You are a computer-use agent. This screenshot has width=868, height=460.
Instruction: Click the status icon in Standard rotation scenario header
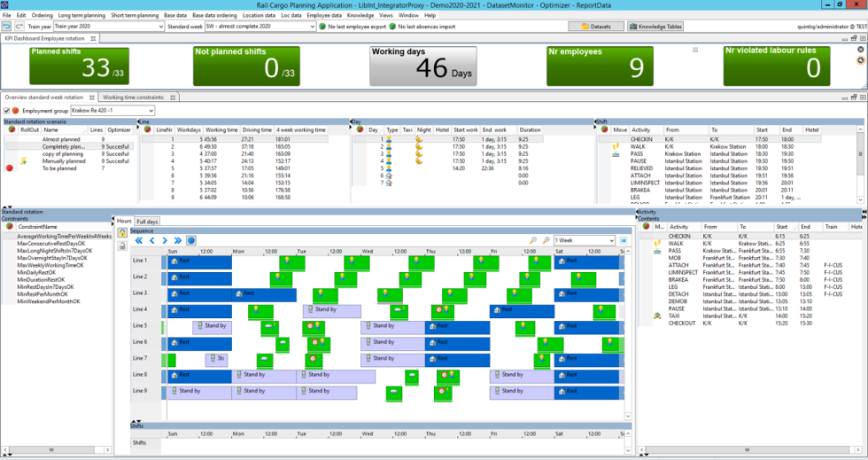pyautogui.click(x=11, y=129)
